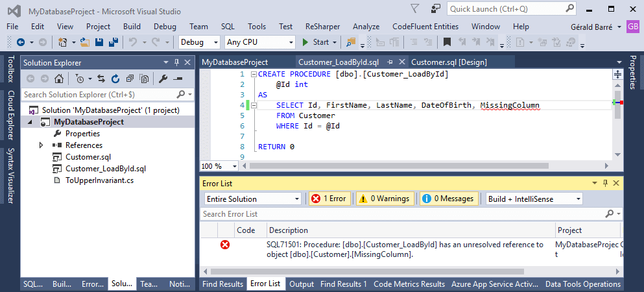Switch to the Customer.sql [Design] tab
Screen dimensions: 644x292
(449, 62)
